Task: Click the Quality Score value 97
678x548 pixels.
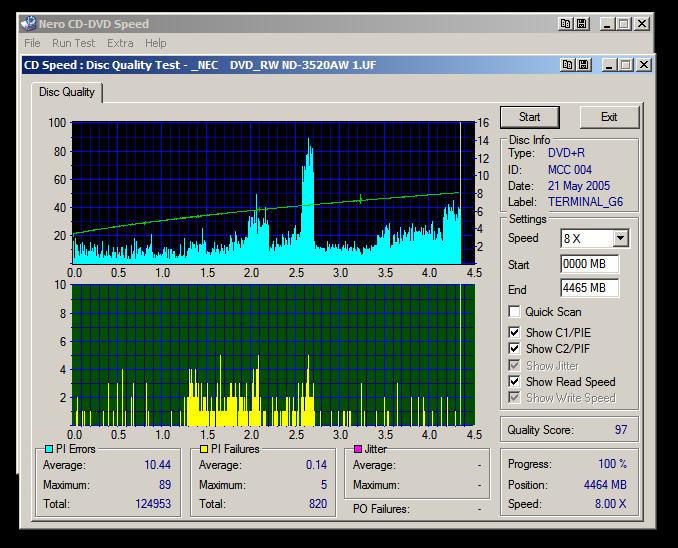Action: tap(621, 430)
